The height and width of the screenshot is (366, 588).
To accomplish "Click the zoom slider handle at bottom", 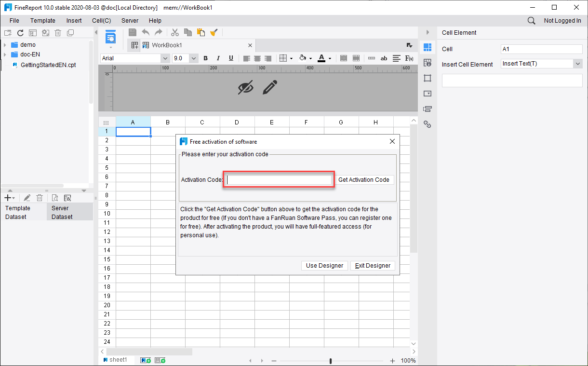I will pos(331,361).
